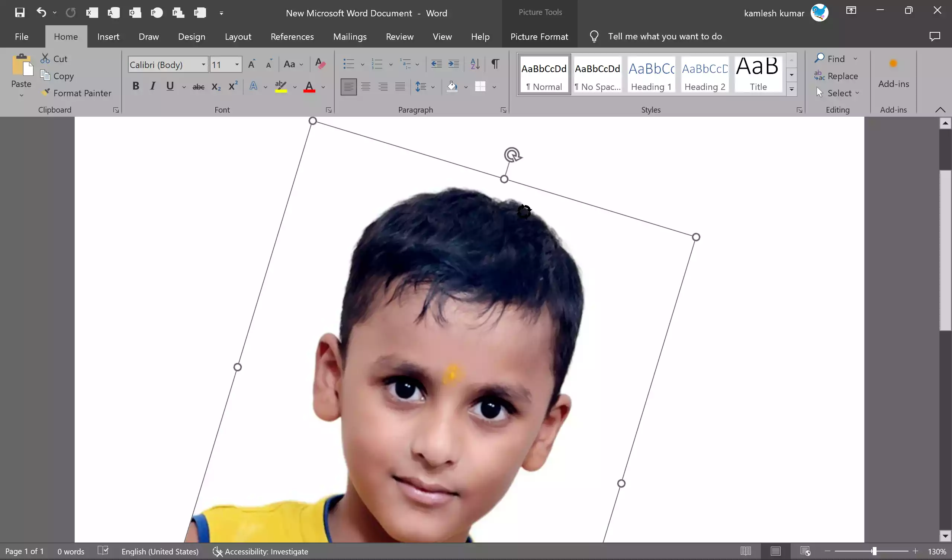Apply the red font color
952x560 pixels.
click(x=309, y=87)
